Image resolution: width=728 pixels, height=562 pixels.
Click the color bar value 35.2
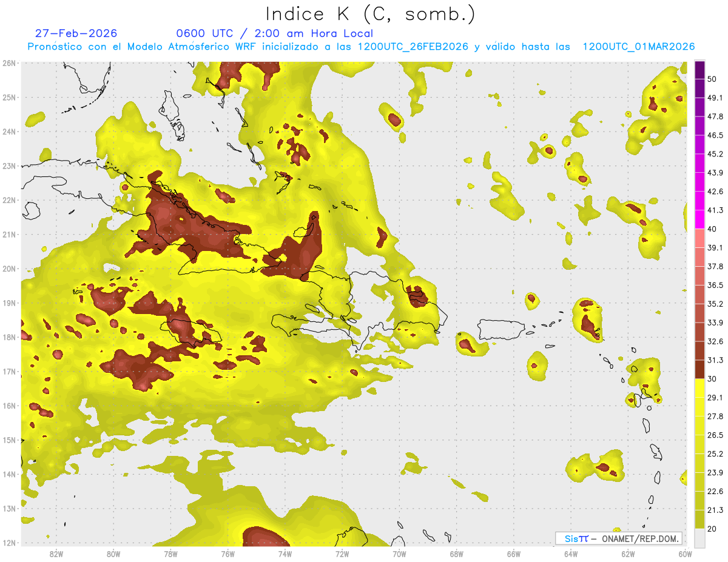tap(715, 304)
